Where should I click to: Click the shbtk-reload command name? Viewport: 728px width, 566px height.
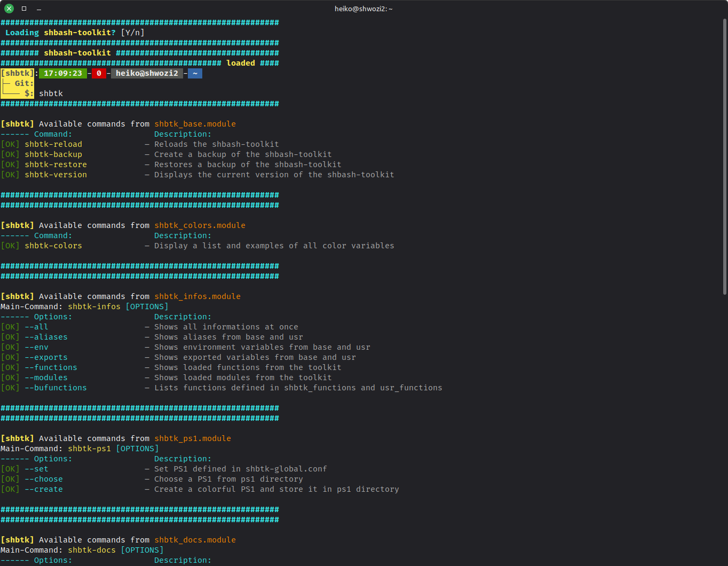click(x=53, y=144)
